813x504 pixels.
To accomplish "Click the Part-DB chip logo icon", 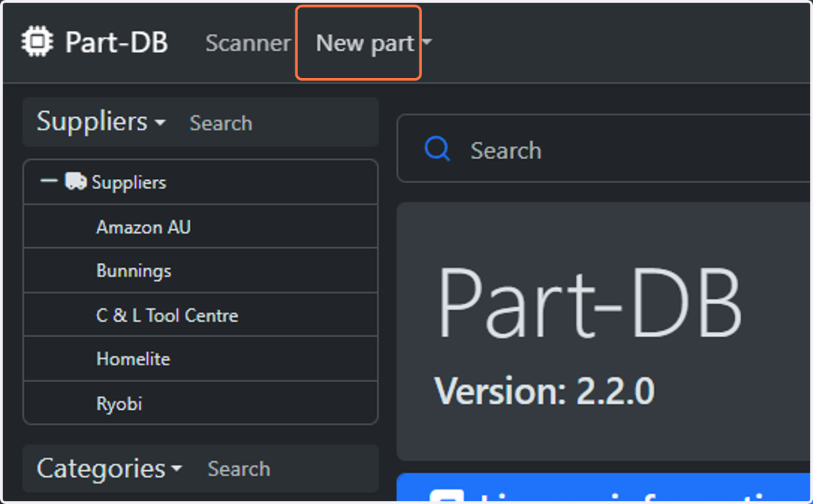I will pyautogui.click(x=37, y=42).
